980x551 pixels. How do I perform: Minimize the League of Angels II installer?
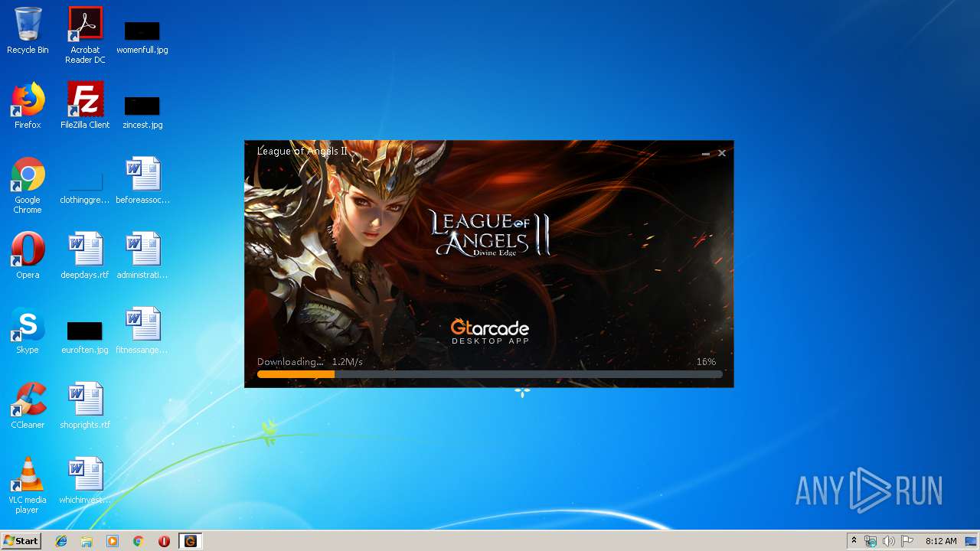point(706,153)
